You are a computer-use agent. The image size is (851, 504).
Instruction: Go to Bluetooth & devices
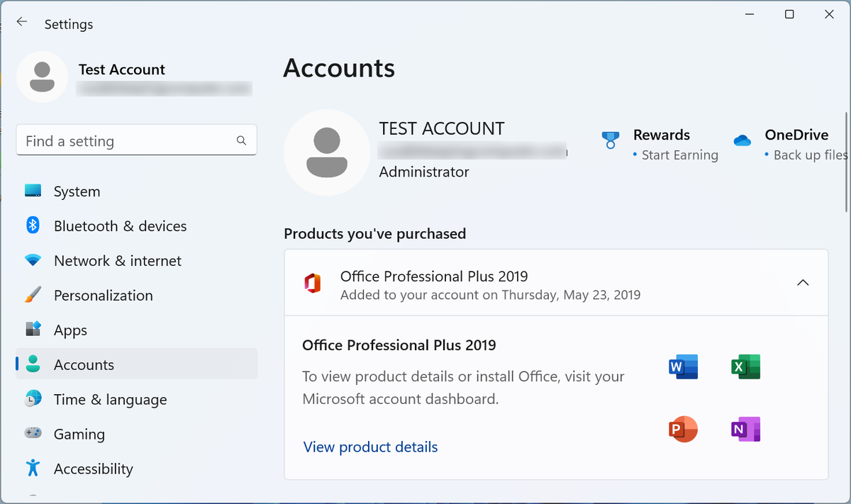tap(120, 226)
